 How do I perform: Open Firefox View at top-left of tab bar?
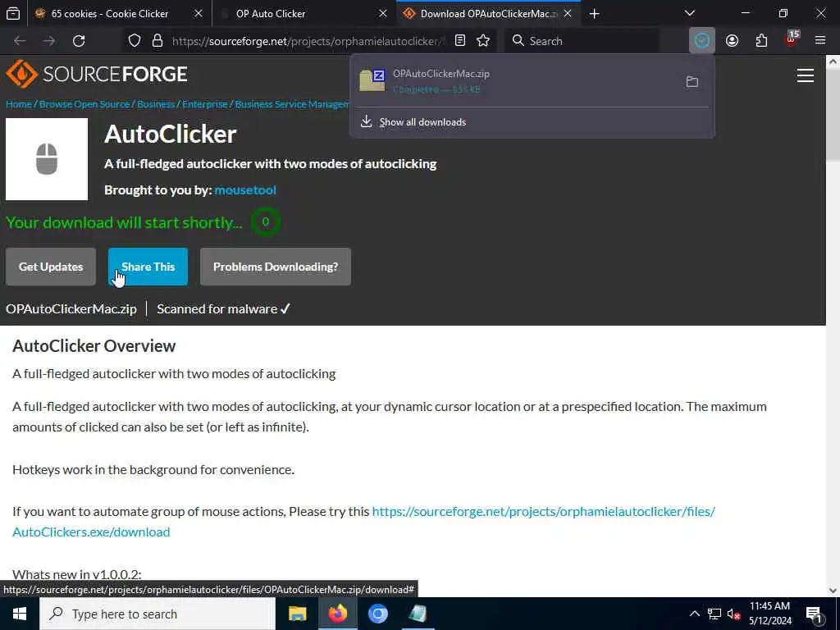click(13, 13)
